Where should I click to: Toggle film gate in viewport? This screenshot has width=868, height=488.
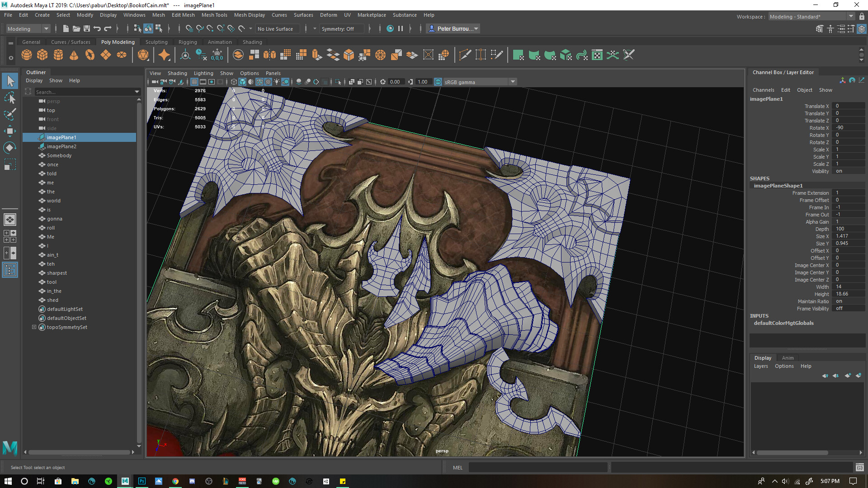click(203, 82)
